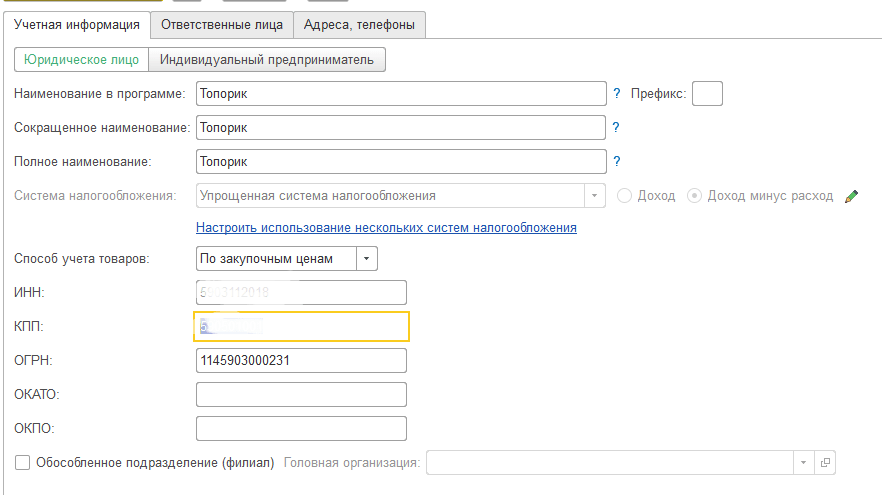This screenshot has width=882, height=495.
Task: Choose Юридическое лицо option
Action: pyautogui.click(x=81, y=60)
